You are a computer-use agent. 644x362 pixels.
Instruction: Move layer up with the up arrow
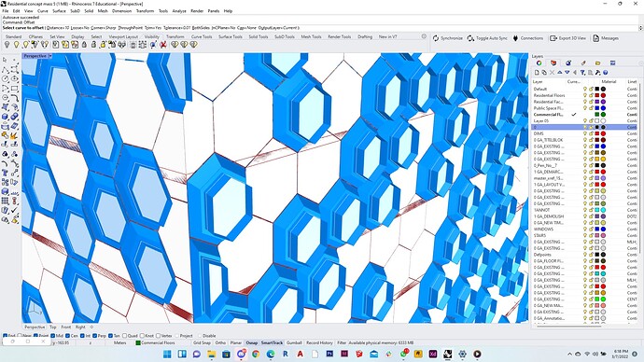pyautogui.click(x=559, y=73)
